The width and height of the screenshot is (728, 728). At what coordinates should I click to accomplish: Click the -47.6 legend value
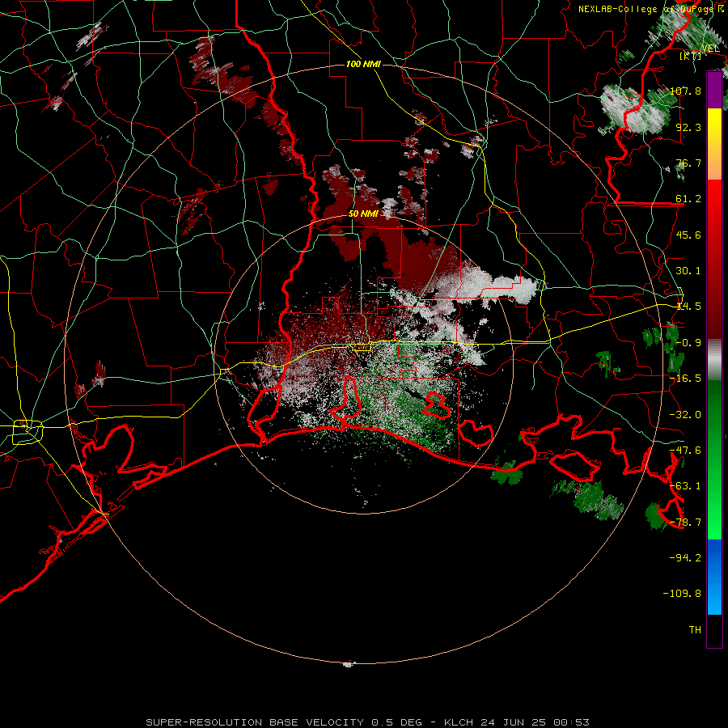click(685, 451)
